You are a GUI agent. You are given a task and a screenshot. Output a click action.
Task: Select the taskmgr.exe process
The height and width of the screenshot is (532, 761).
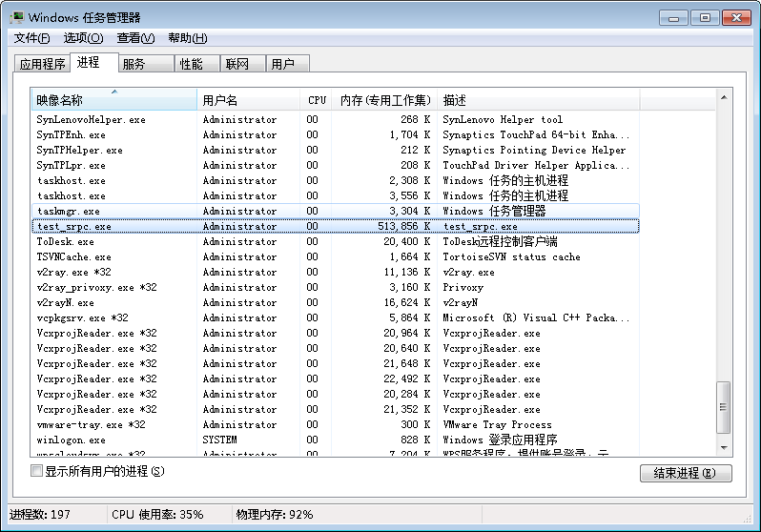[336, 211]
